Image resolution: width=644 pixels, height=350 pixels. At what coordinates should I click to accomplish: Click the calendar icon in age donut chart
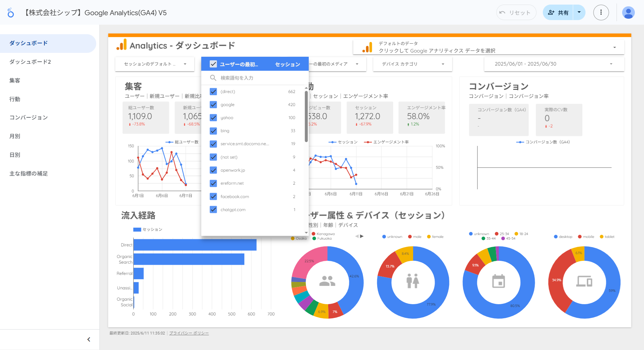(498, 281)
